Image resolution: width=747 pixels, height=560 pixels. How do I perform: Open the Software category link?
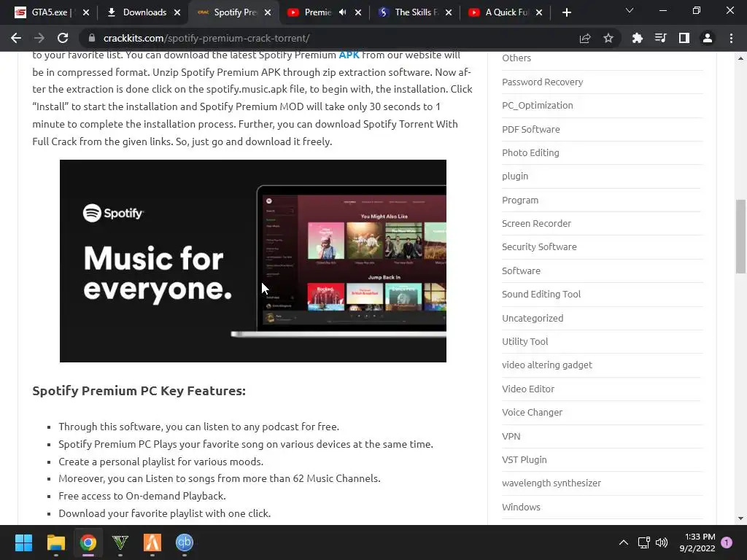click(521, 271)
